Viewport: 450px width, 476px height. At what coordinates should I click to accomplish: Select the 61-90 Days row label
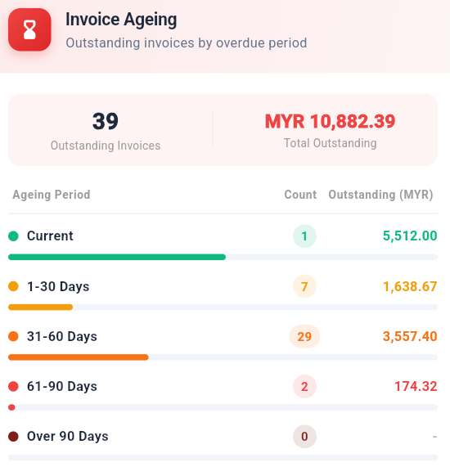click(x=62, y=387)
